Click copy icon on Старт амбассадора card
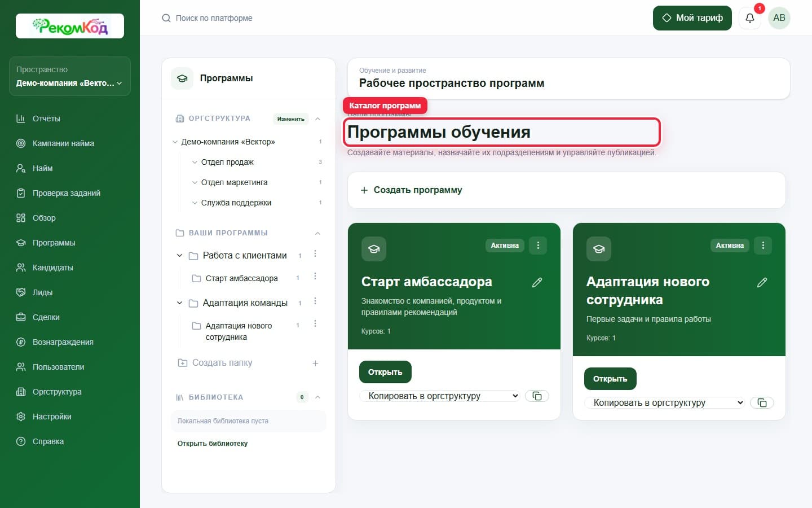 click(x=537, y=396)
